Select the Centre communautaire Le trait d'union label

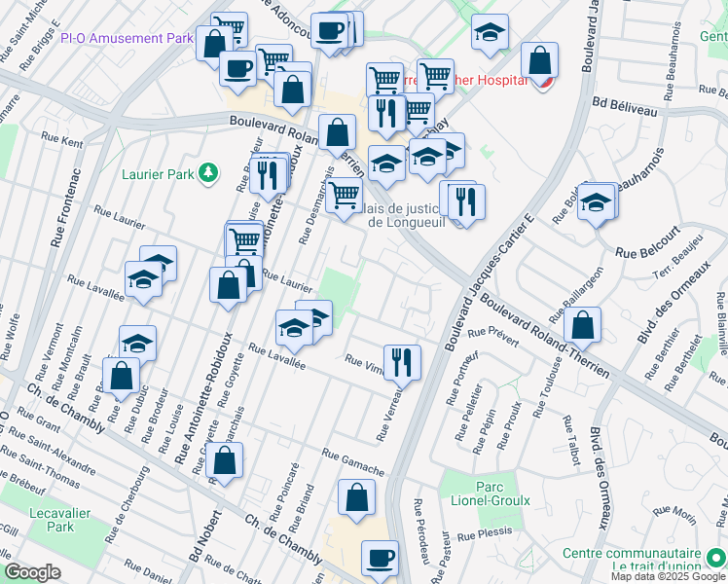tap(632, 560)
